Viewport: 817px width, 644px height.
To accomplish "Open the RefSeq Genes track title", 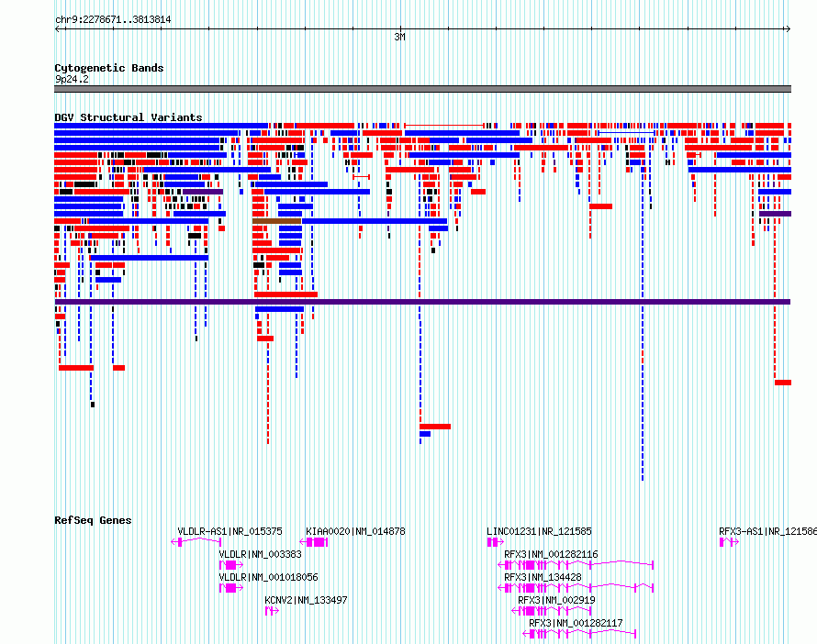I will [x=93, y=521].
